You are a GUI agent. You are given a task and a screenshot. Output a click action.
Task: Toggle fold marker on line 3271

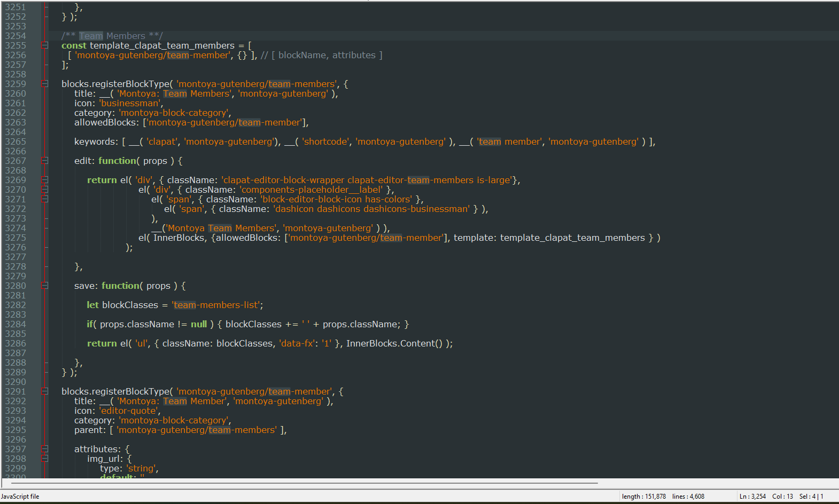coord(45,199)
